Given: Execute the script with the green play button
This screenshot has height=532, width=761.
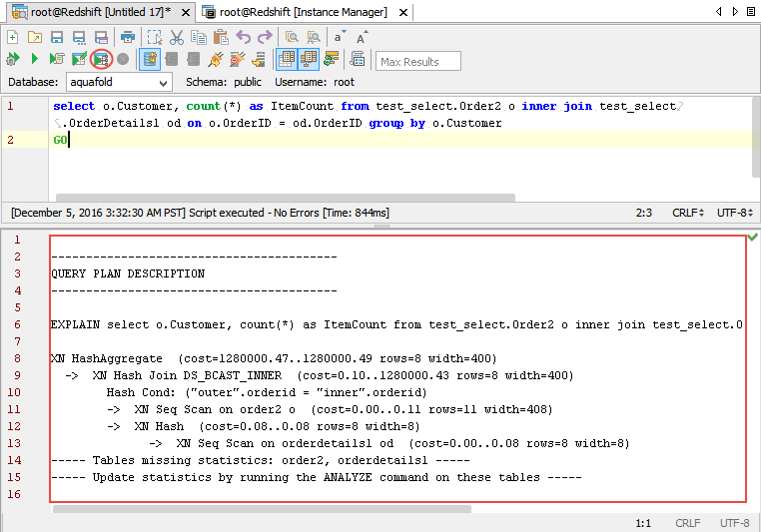Looking at the screenshot, I should (35, 59).
